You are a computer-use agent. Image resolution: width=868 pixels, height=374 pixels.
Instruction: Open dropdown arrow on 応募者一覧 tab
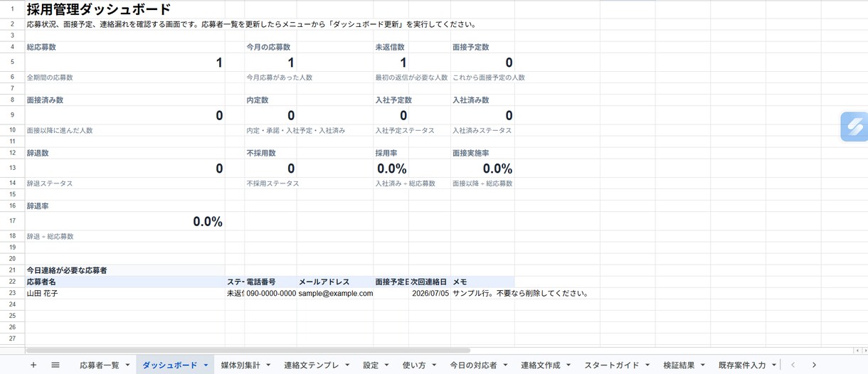pos(127,365)
